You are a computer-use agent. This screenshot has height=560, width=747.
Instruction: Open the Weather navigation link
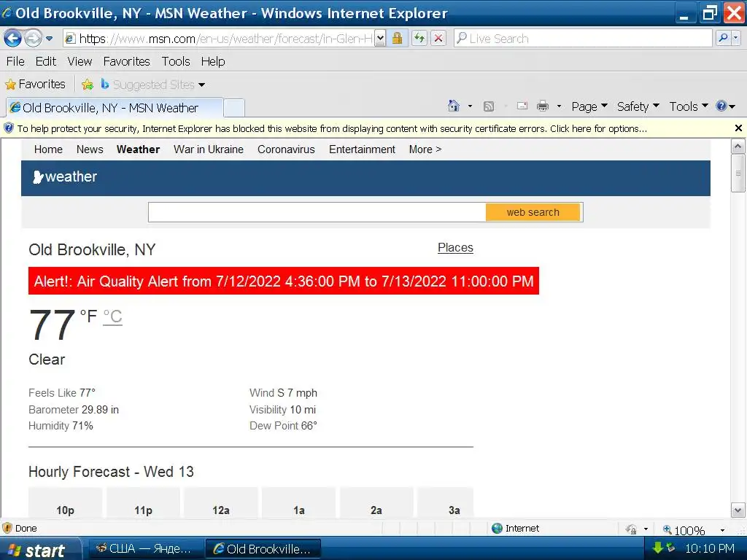pos(138,149)
